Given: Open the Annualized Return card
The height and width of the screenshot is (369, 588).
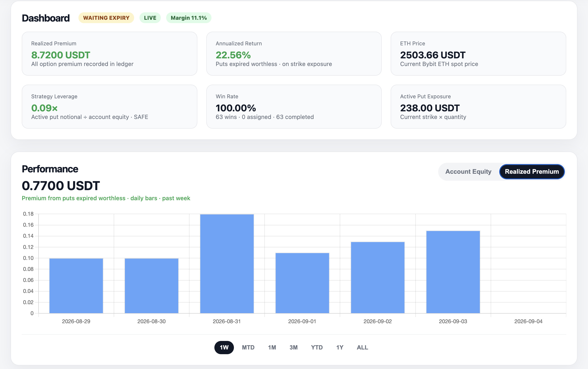Looking at the screenshot, I should tap(294, 54).
